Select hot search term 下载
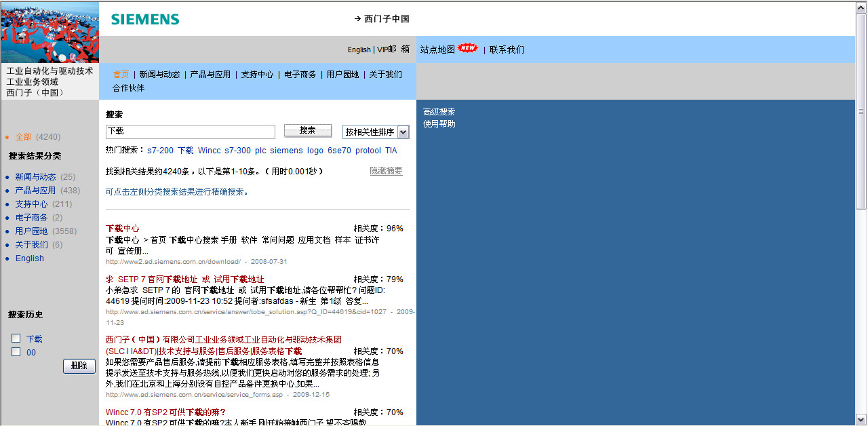The image size is (868, 426). point(186,151)
